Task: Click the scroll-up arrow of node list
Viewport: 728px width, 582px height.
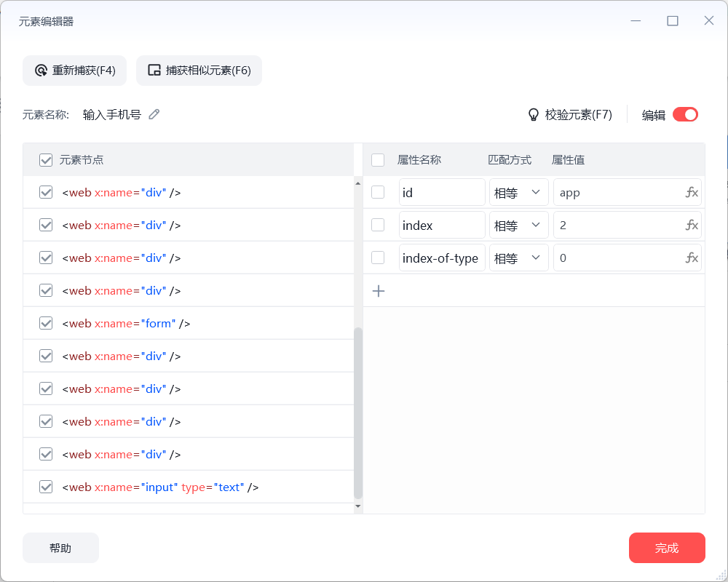Action: (358, 183)
